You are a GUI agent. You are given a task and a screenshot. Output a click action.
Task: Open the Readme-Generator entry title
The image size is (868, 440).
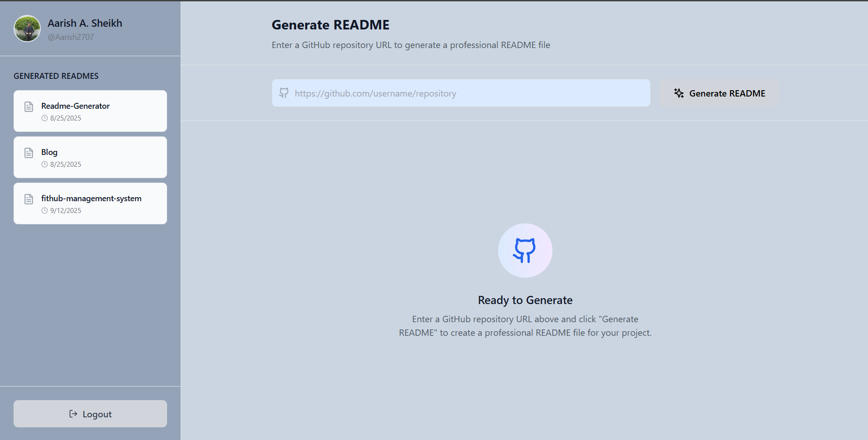click(75, 106)
